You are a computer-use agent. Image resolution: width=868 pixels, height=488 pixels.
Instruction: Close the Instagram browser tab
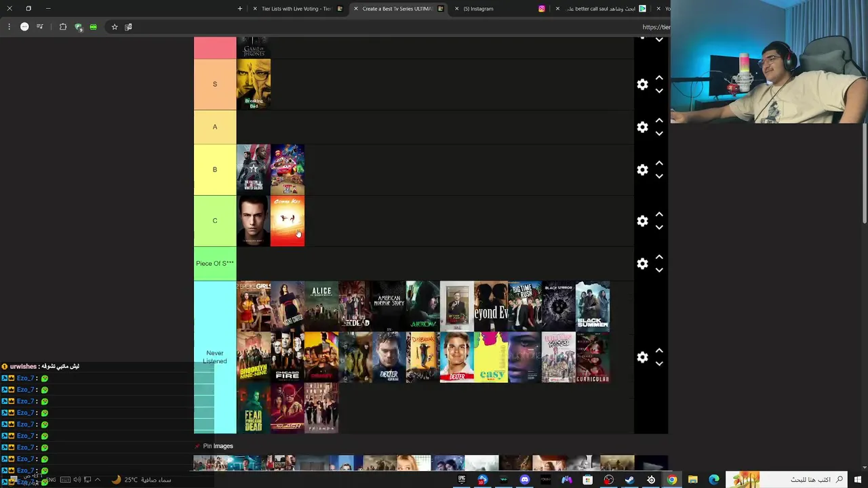coord(456,9)
